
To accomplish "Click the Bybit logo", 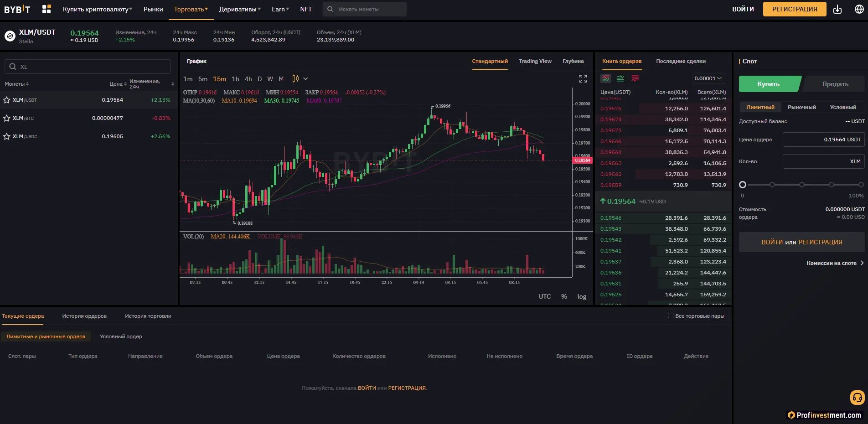I will pyautogui.click(x=17, y=9).
